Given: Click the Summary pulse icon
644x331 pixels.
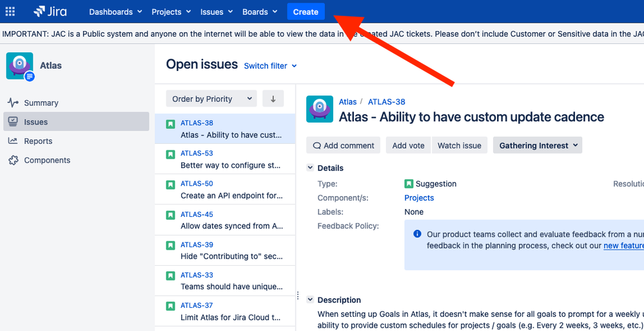Looking at the screenshot, I should [x=13, y=103].
